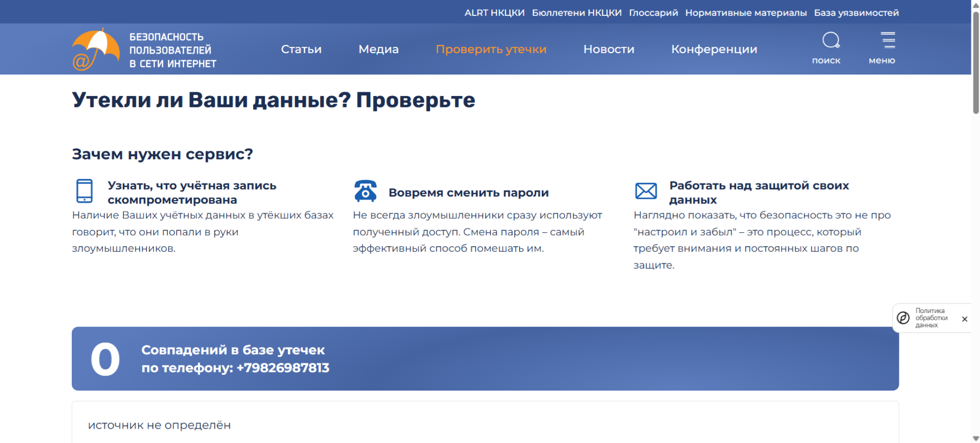Open the search magnifier icon
This screenshot has height=443, width=980.
(831, 41)
